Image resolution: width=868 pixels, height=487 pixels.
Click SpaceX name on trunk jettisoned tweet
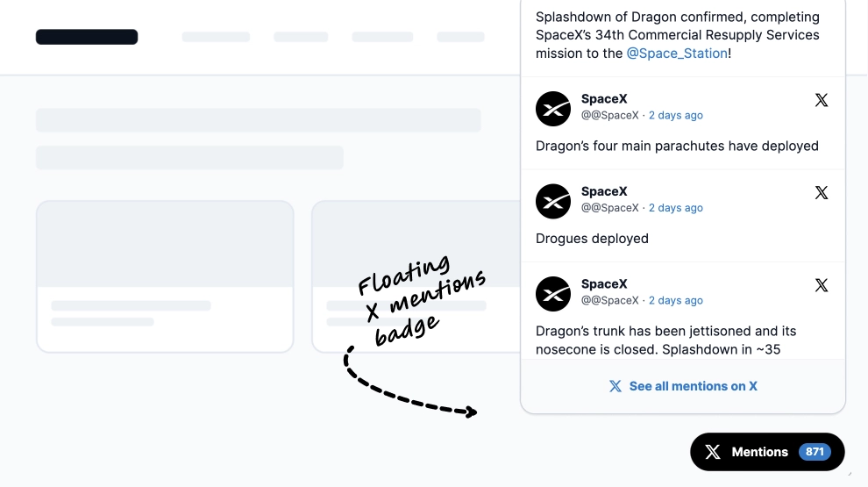pyautogui.click(x=604, y=284)
